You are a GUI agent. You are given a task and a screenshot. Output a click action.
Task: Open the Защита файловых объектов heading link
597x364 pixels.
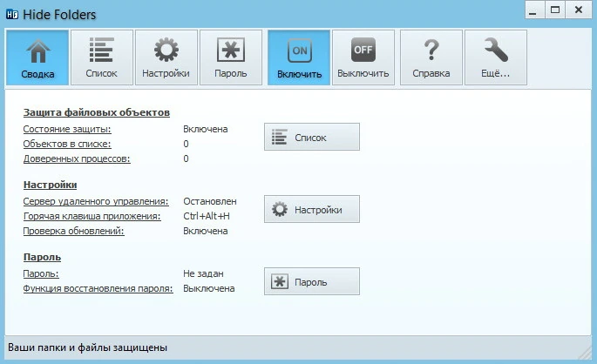97,112
